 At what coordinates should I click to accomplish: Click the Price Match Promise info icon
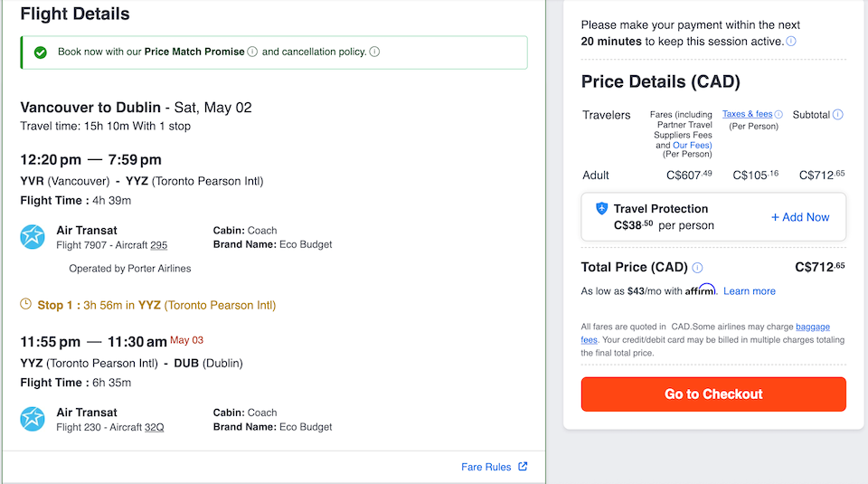point(252,52)
